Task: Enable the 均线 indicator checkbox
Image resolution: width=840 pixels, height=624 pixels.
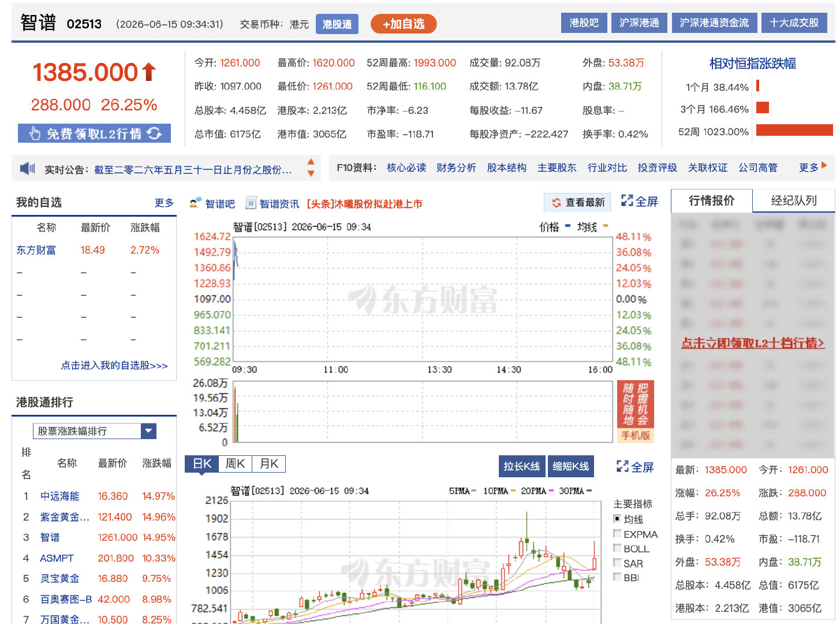Action: pos(617,519)
